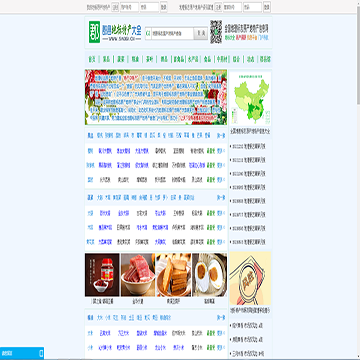This screenshot has width=360, height=360.
Task: Select 茶叶 in the green navigation bar
Action: (x=149, y=59)
